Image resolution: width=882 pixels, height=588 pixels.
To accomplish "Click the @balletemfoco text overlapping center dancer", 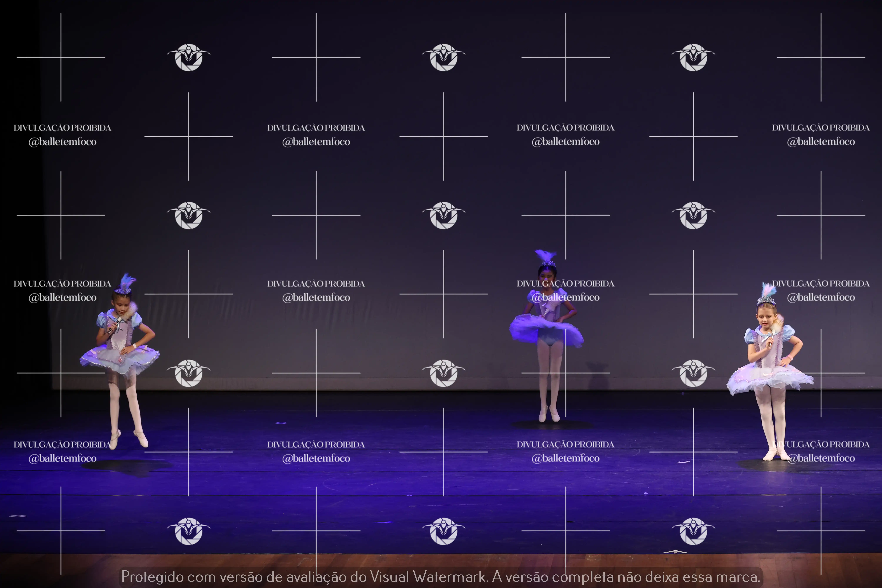I will pos(566,297).
